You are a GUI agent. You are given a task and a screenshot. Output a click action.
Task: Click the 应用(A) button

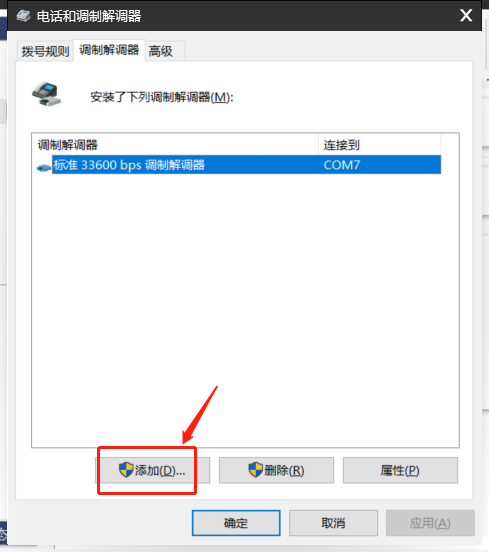(x=430, y=523)
